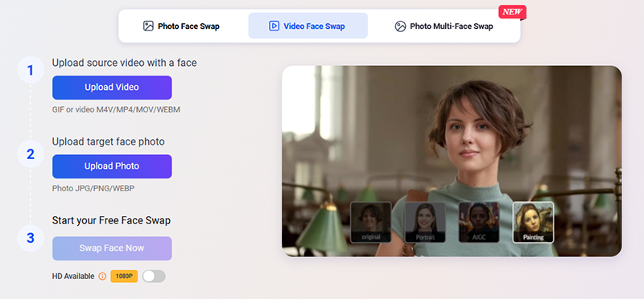Click the Swap Face Now button
644x299 pixels.
click(x=112, y=248)
